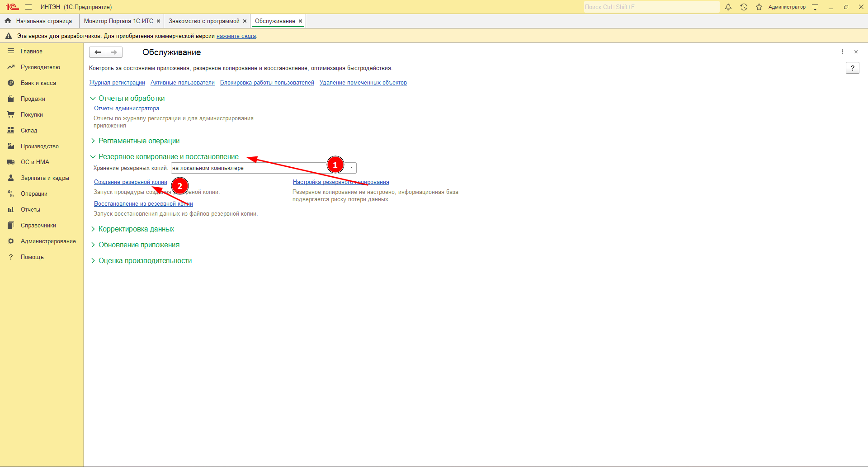Click the Склад grid icon
Image resolution: width=868 pixels, height=467 pixels.
pos(11,131)
